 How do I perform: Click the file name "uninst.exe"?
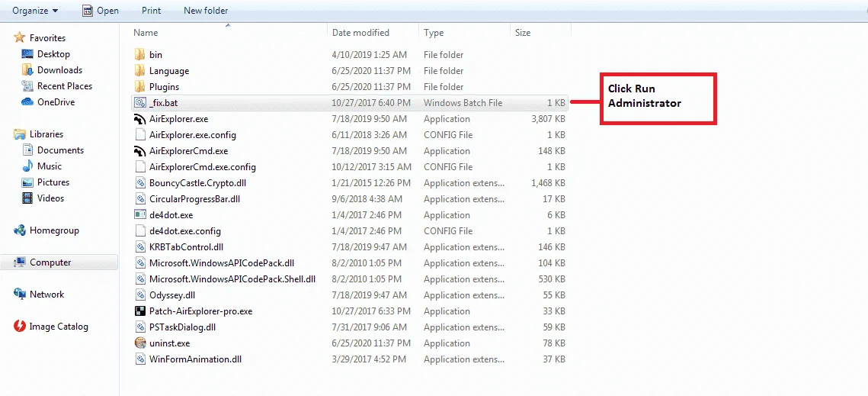[x=169, y=344]
